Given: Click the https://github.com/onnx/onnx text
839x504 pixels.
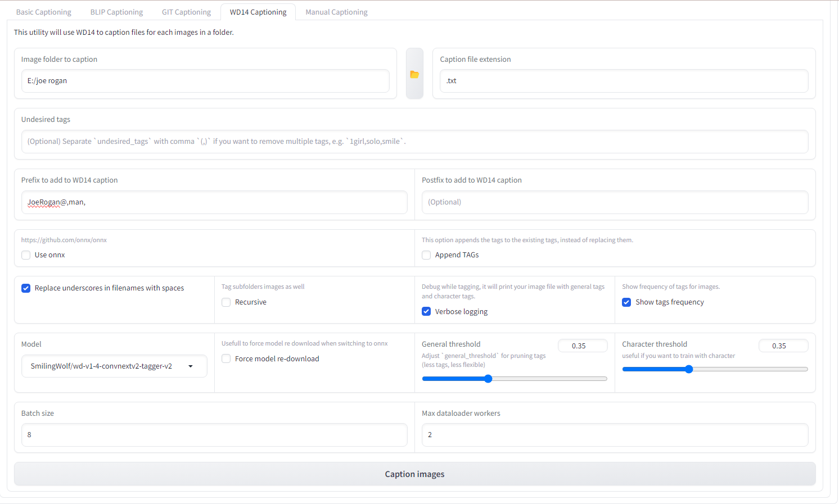Looking at the screenshot, I should point(64,240).
